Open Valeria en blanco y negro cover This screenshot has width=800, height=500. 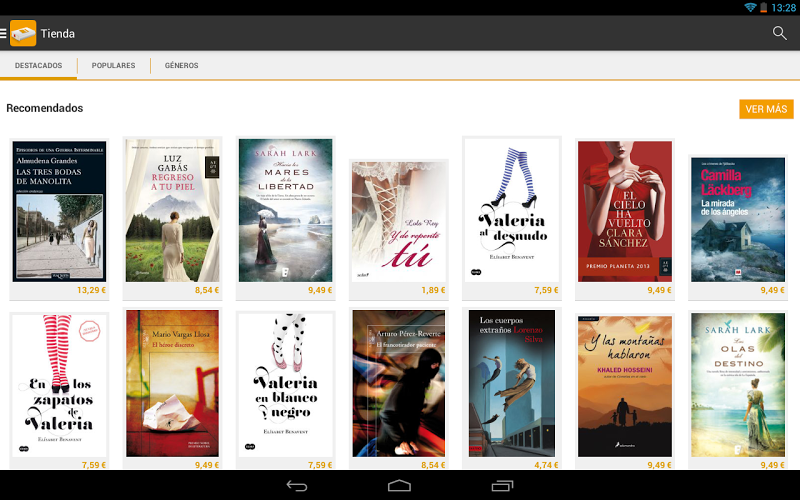(286, 385)
